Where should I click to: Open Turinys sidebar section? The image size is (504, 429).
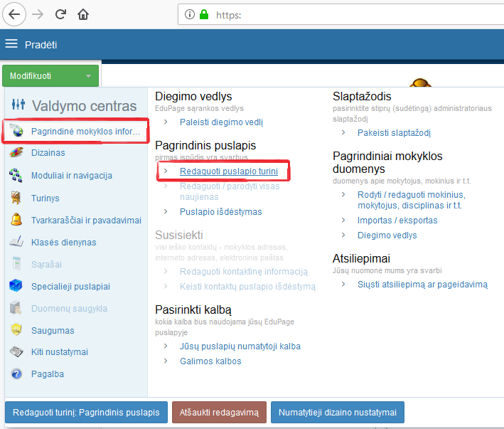(45, 198)
